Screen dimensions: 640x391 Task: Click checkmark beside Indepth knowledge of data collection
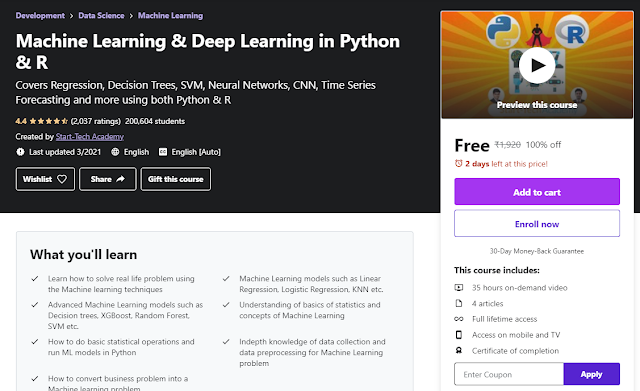[x=226, y=342]
